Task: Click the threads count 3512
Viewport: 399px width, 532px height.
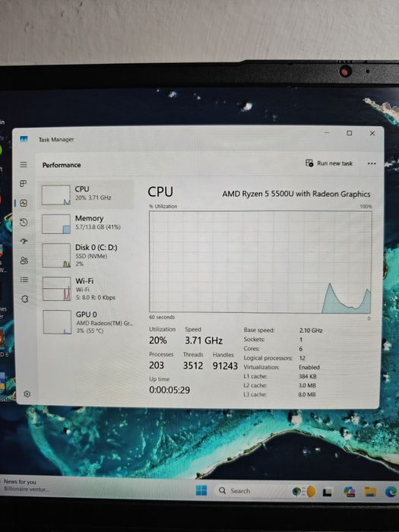Action: click(193, 366)
